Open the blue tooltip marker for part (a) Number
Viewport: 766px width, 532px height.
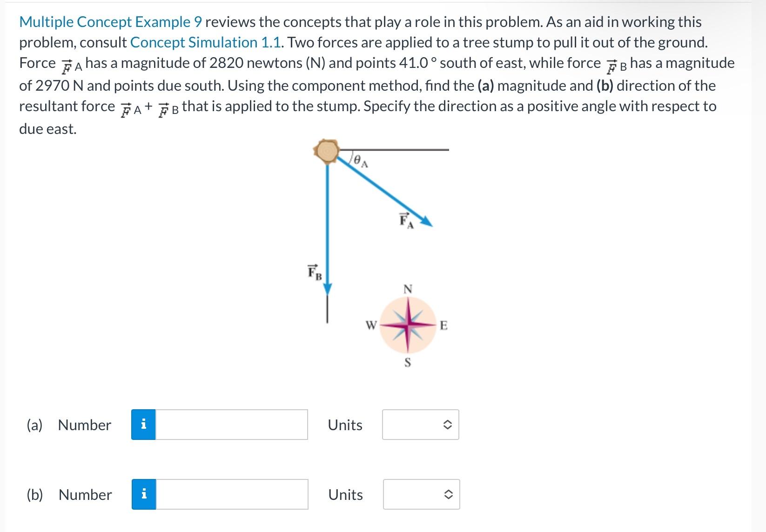click(144, 424)
